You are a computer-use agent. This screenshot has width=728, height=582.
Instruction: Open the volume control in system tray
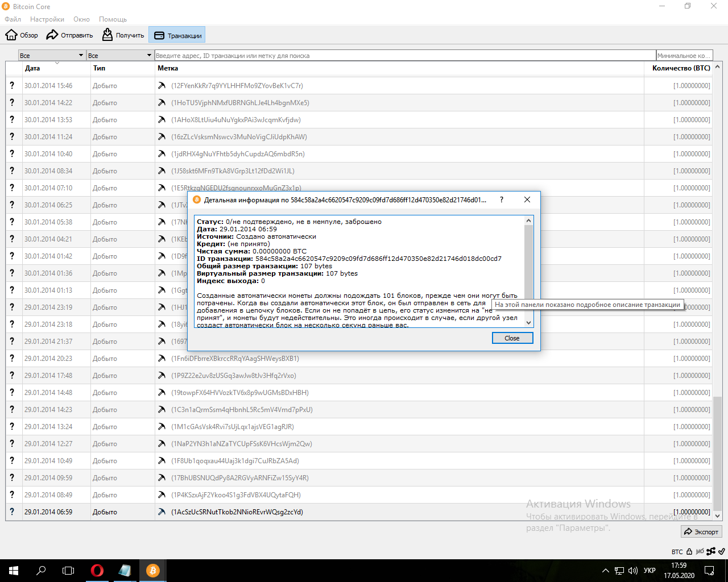(x=633, y=571)
